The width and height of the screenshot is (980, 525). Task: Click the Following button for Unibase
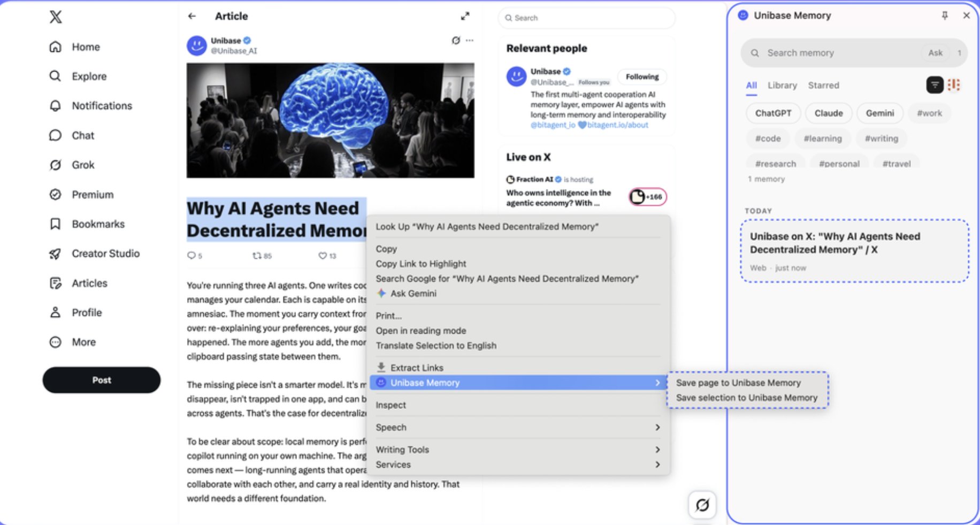642,77
